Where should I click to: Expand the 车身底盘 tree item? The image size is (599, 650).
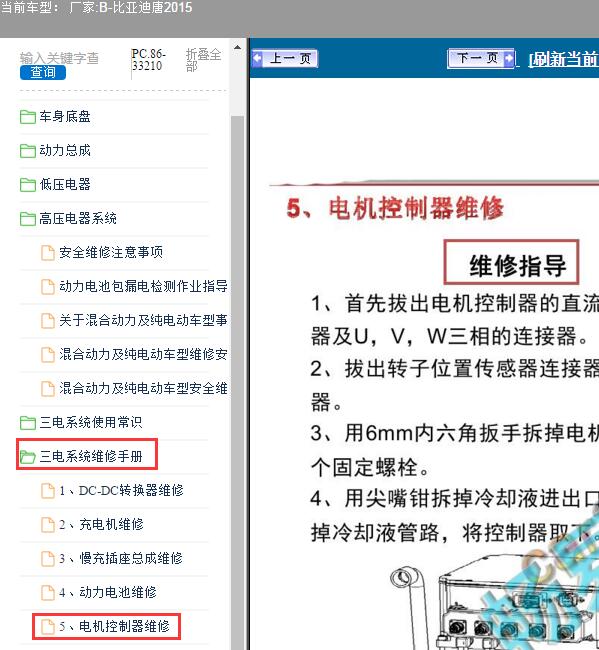(x=65, y=116)
